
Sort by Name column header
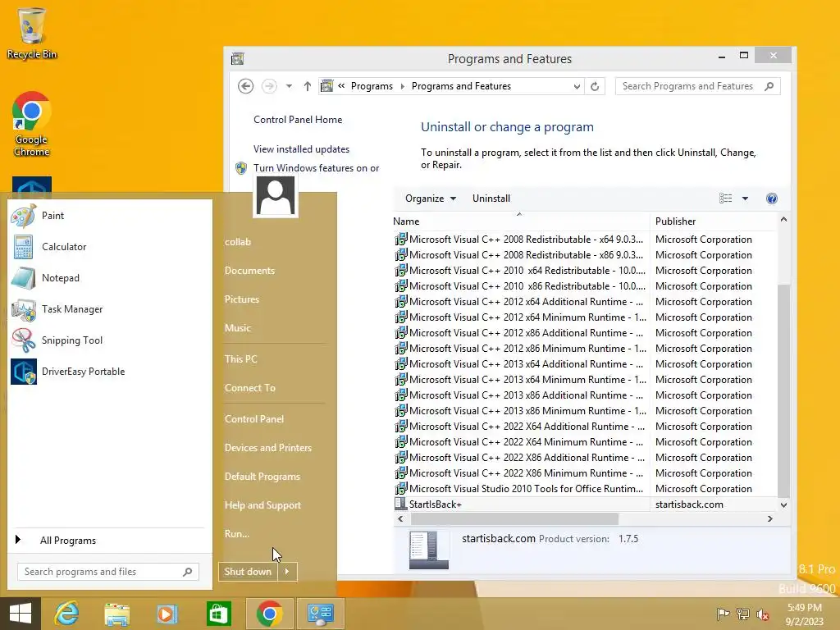click(521, 221)
